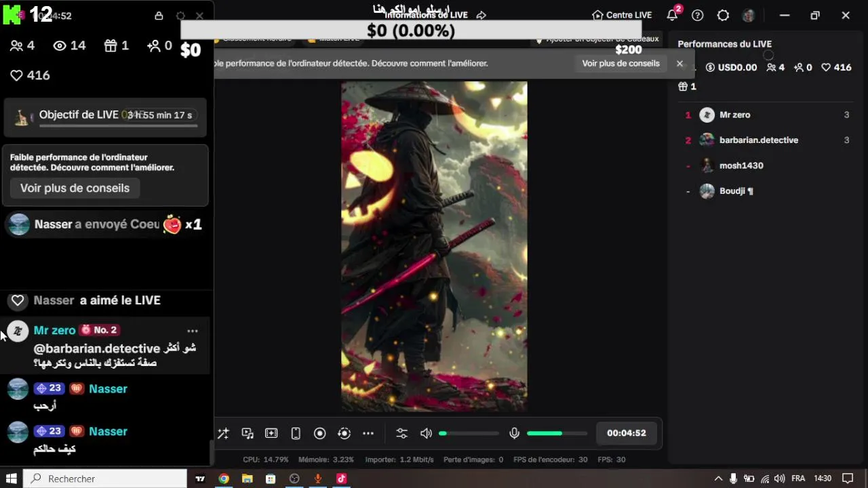Open the profile avatar in the title bar
Viewport: 868px width, 488px height.
749,15
